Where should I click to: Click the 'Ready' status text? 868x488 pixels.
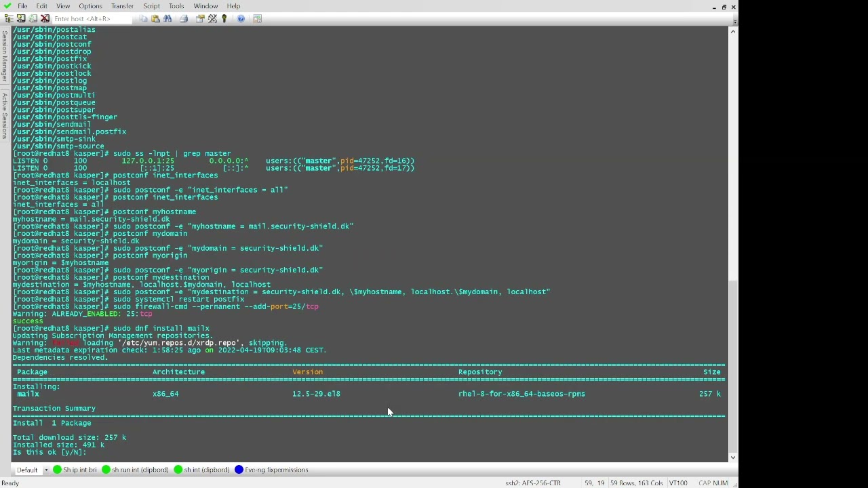[10, 483]
